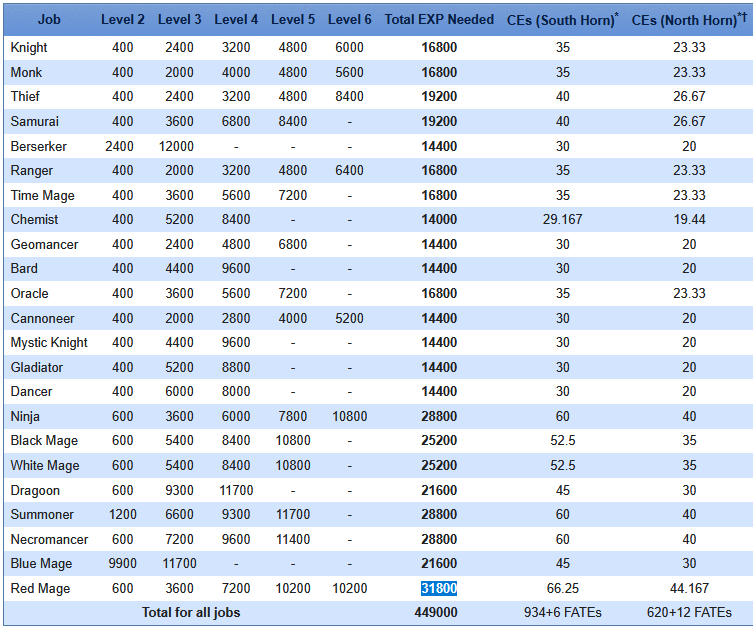
Task: Click Berserker's Level 3 value 12000
Action: click(x=176, y=146)
